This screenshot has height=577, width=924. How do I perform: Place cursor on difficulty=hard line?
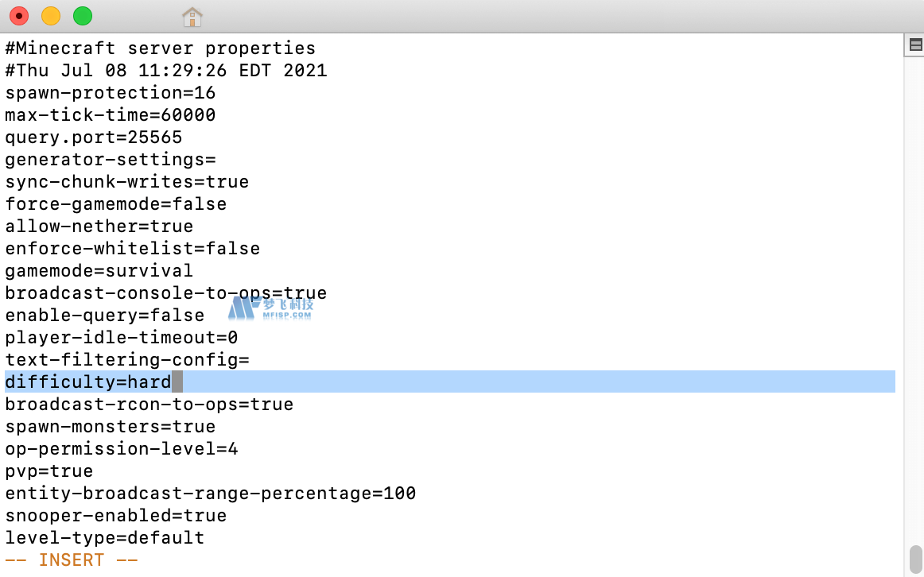point(88,382)
